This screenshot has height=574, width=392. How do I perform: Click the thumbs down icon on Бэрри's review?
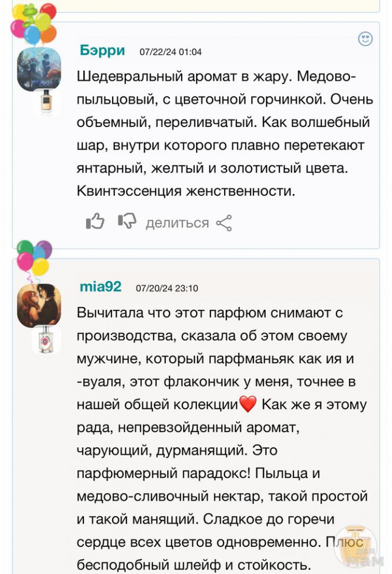[x=126, y=222]
